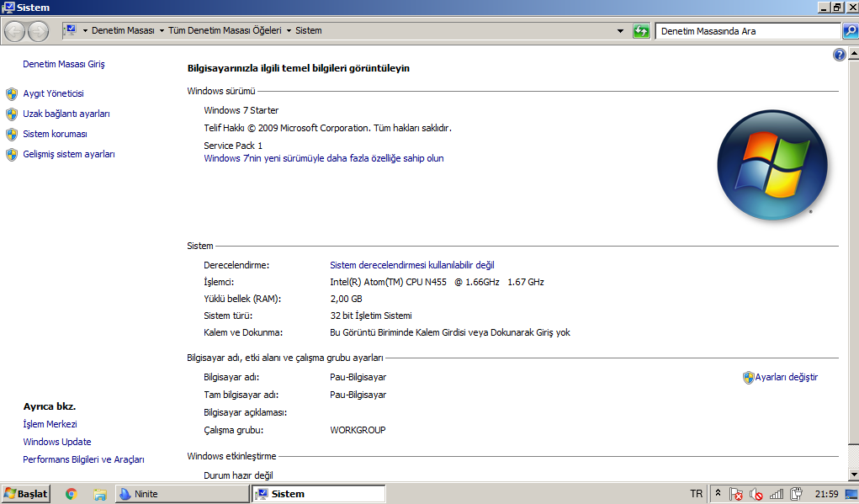Select Sistem breadcrumb in address bar
The width and height of the screenshot is (859, 504).
pos(309,30)
